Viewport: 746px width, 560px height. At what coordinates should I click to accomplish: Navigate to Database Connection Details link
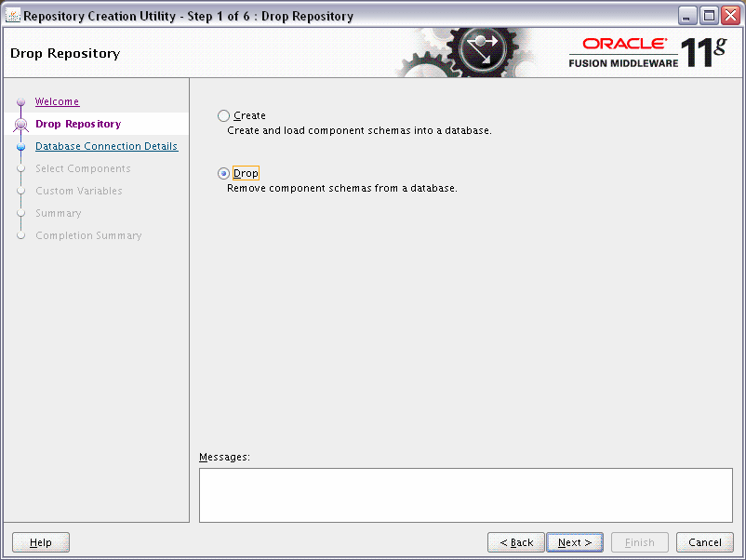[x=106, y=146]
